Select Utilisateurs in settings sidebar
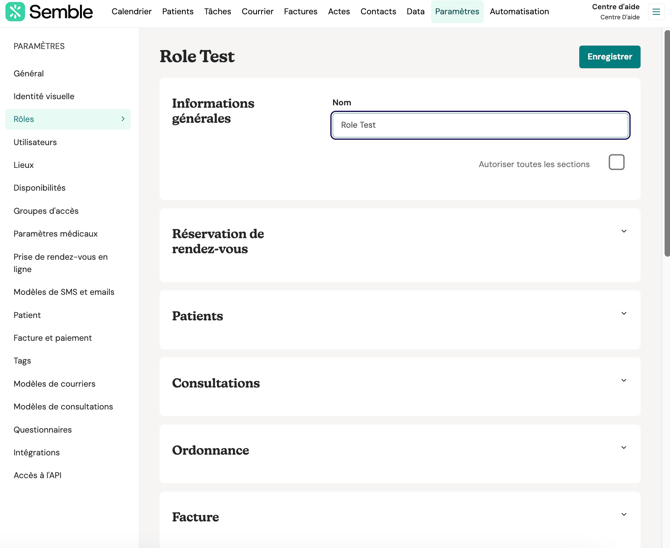This screenshot has height=548, width=670. [35, 142]
